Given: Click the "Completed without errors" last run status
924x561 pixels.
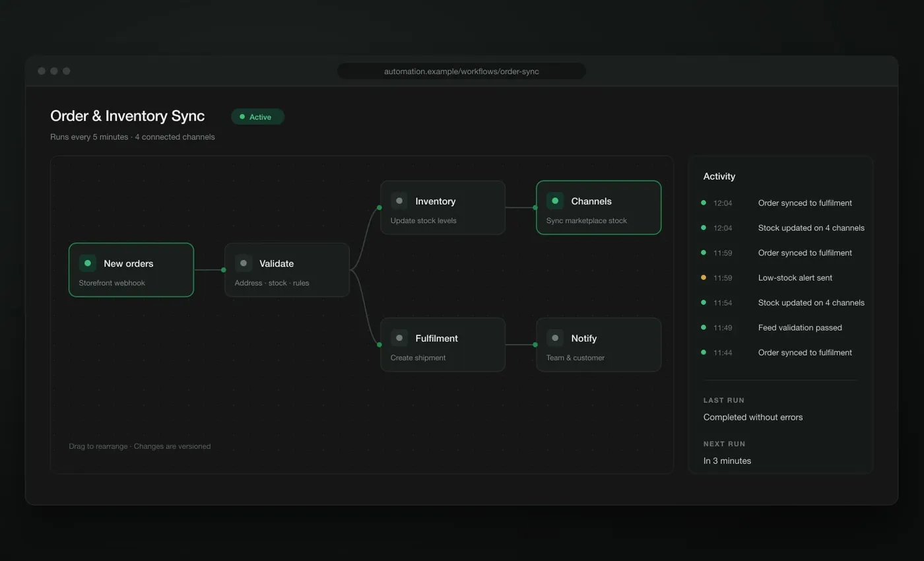Looking at the screenshot, I should click(x=753, y=417).
